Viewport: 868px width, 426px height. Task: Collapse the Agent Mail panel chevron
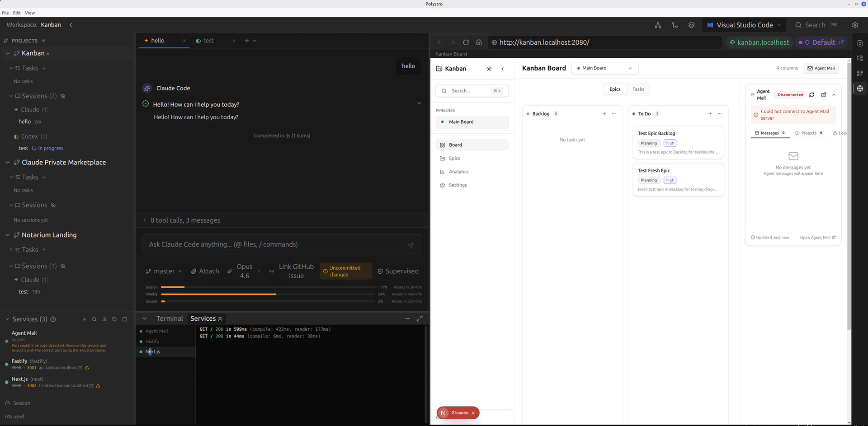tap(834, 95)
